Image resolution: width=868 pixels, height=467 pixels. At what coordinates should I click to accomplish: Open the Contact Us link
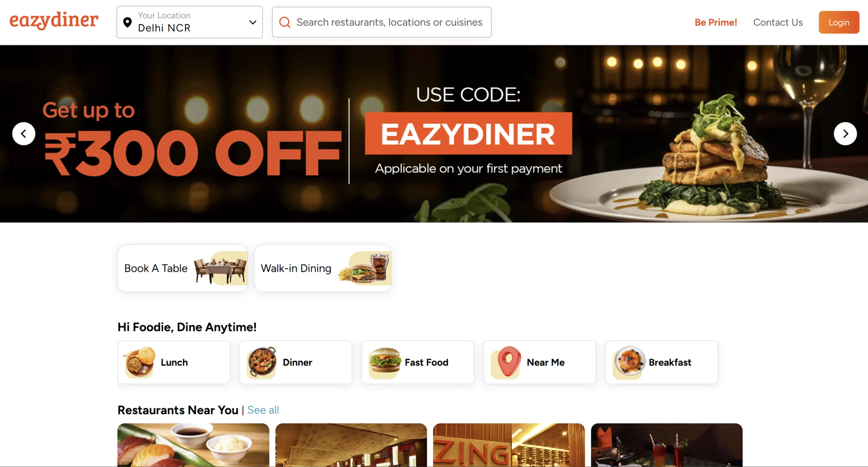point(778,22)
